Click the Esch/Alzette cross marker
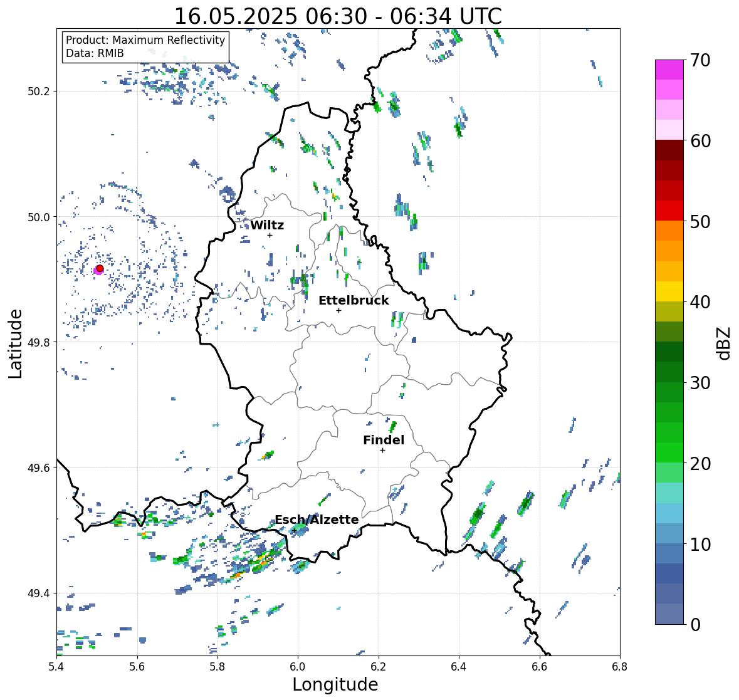Screen dimensions: 739x700 pos(294,531)
